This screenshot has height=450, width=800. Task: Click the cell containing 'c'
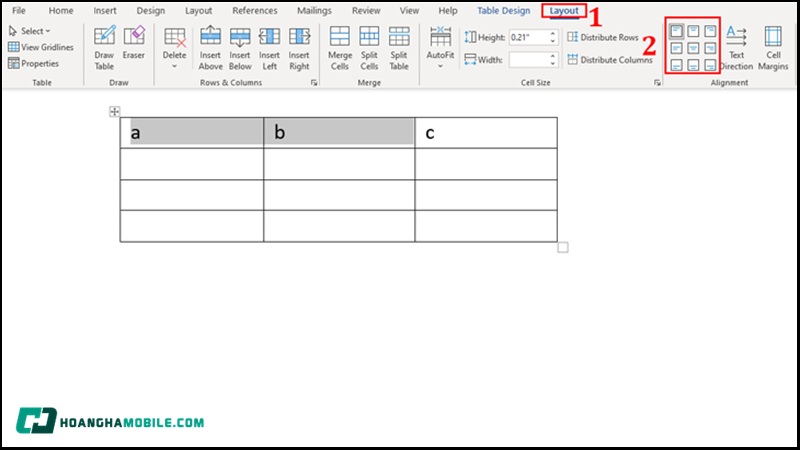(486, 133)
